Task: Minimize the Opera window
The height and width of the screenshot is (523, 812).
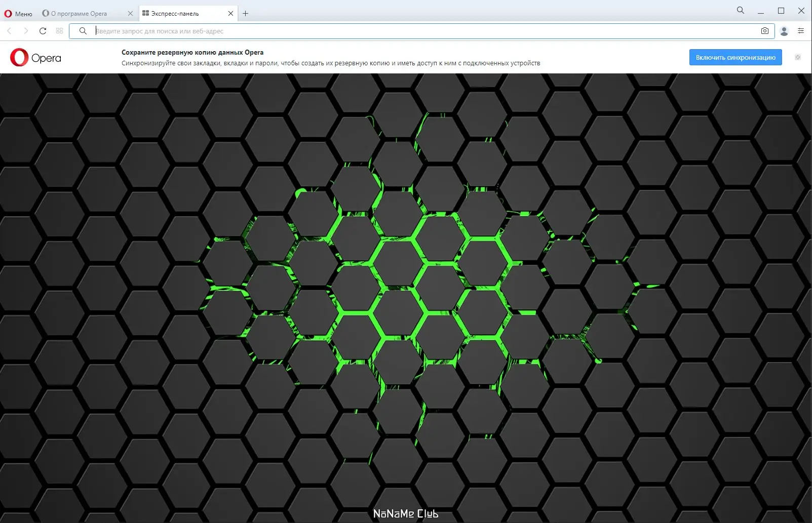Action: (761, 11)
